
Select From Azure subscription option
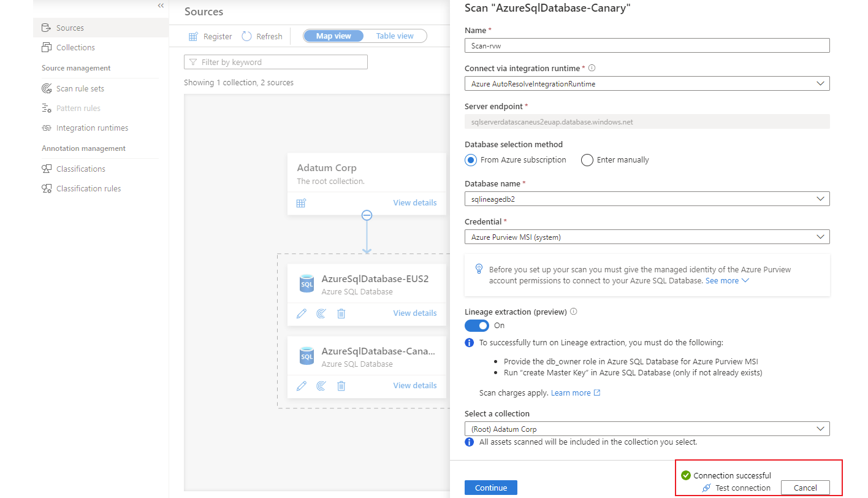tap(471, 159)
